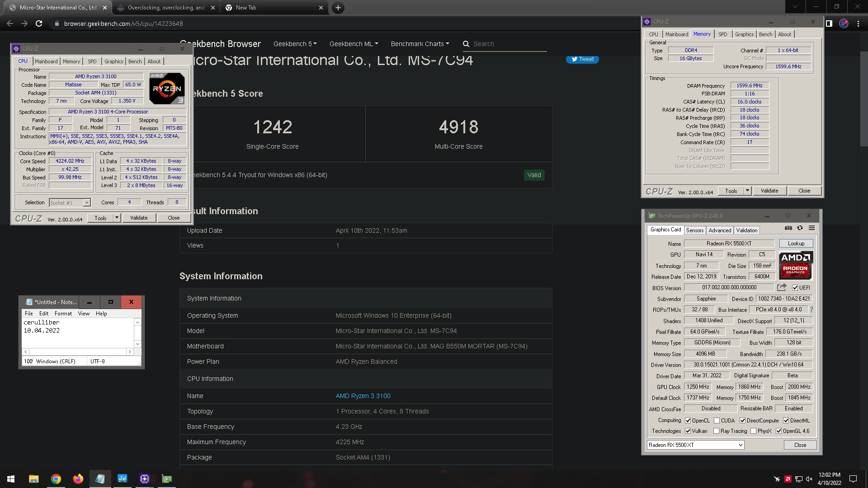Open a new browser tab with plus
868x488 pixels.
338,8
